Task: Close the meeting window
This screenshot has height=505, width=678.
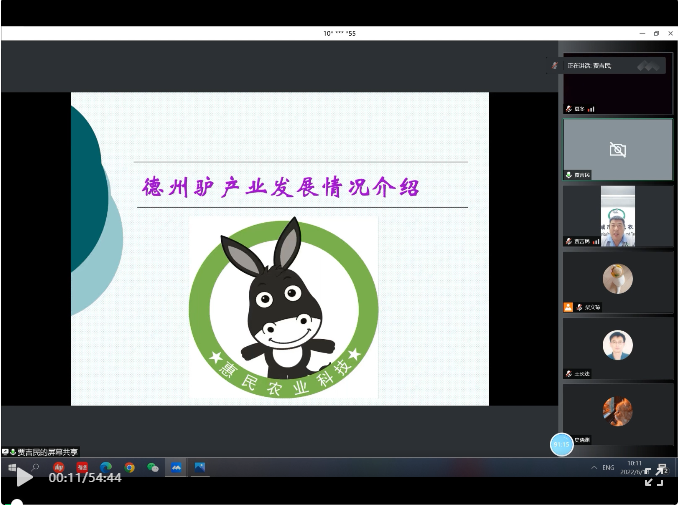Action: click(x=671, y=33)
